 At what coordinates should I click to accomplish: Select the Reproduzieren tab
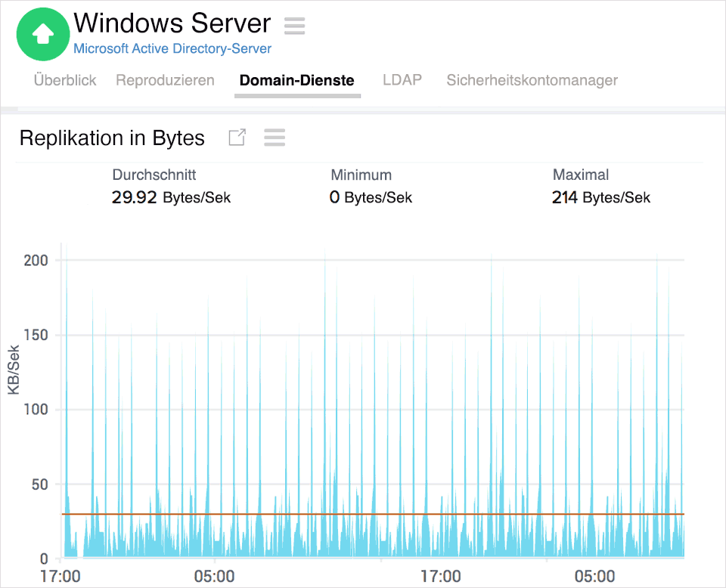point(165,80)
